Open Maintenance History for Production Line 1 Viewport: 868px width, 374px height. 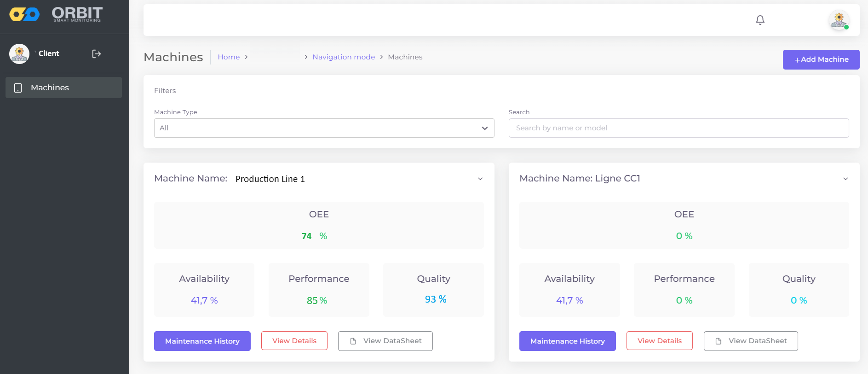click(x=202, y=341)
